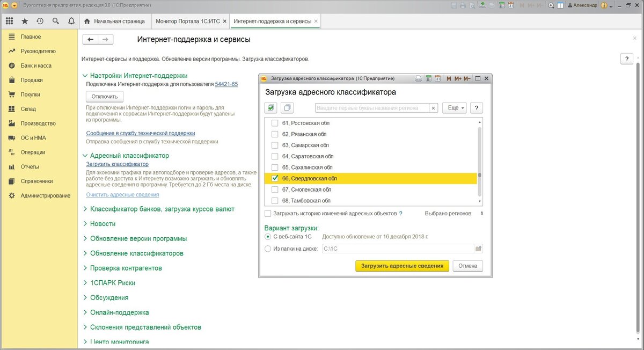Click the get-link icon in main title bar
The height and width of the screenshot is (350, 644).
pos(482,5)
